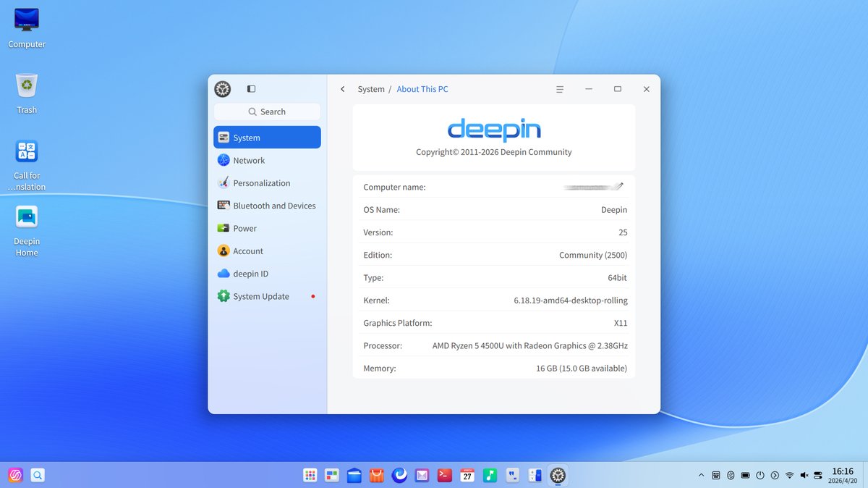Click the Search field in sidebar
This screenshot has width=868, height=488.
[x=267, y=112]
